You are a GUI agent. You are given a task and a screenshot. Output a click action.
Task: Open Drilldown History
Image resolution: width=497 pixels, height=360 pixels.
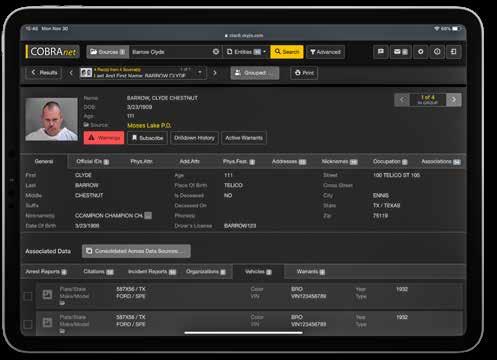(x=194, y=138)
